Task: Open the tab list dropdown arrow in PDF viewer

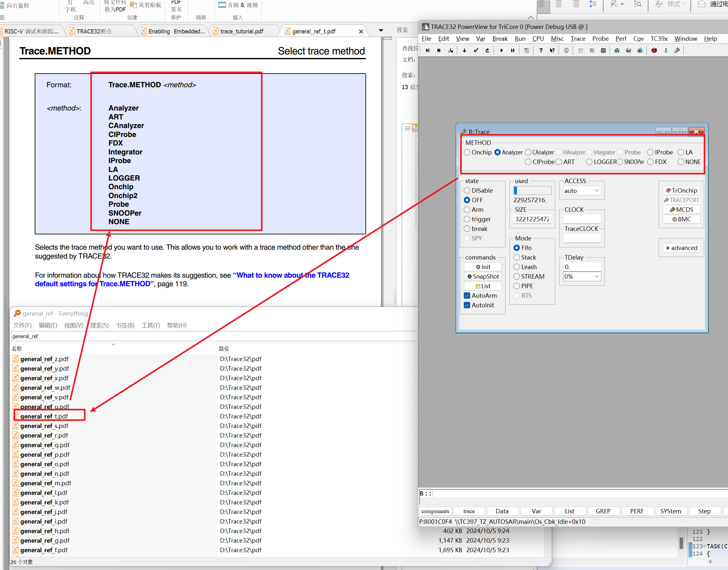Action: click(381, 31)
